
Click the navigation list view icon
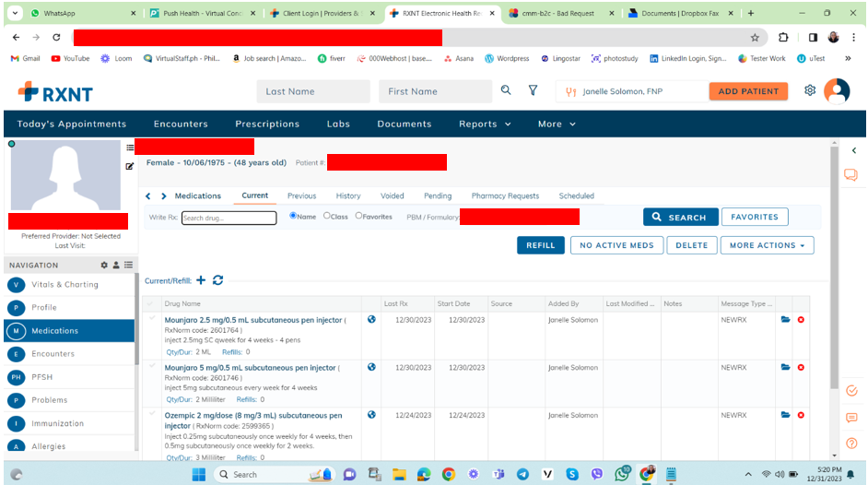[128, 266]
